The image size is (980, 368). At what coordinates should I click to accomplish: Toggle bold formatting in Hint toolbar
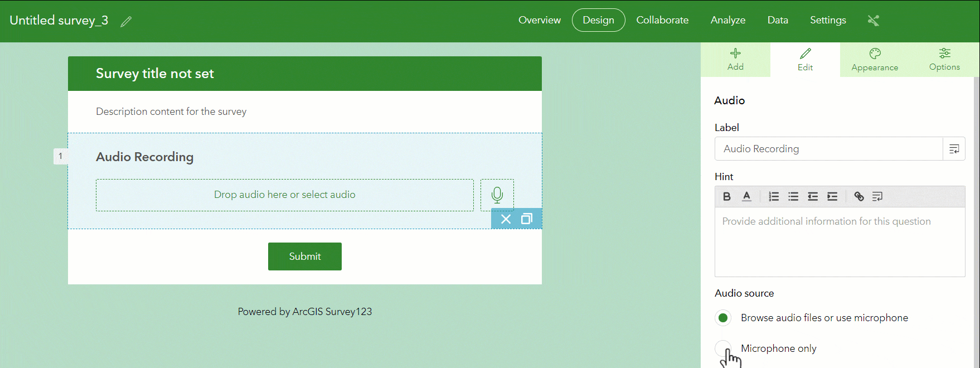coord(726,196)
